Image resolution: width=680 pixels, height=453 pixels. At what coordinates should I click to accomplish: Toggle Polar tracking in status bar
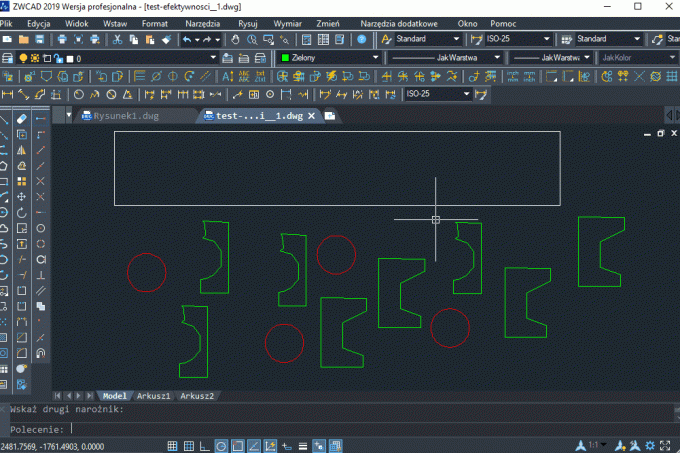tap(221, 446)
